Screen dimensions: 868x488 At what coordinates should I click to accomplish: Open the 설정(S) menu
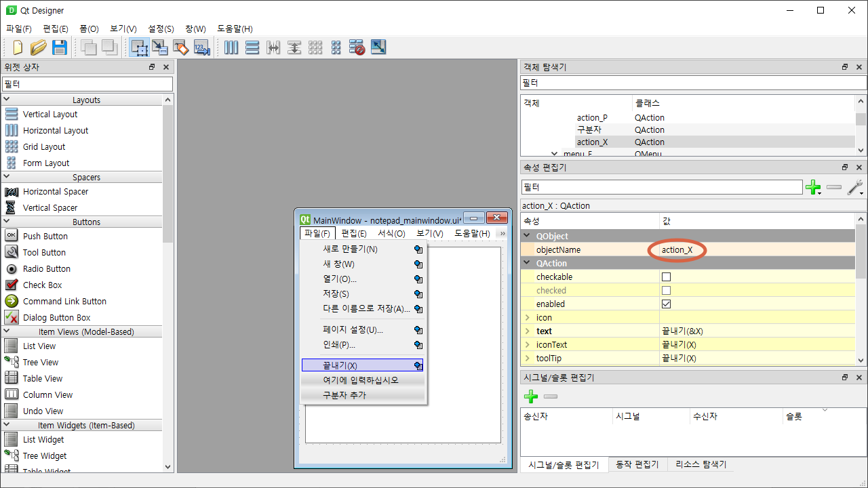pyautogui.click(x=161, y=28)
